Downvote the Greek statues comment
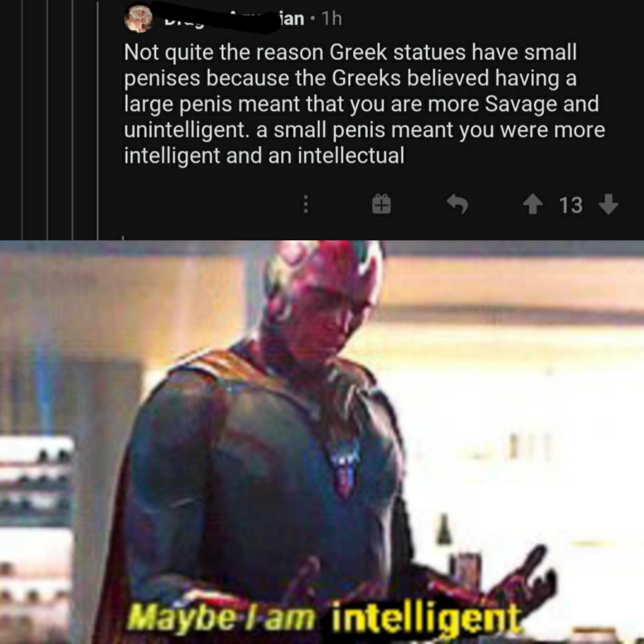The width and height of the screenshot is (644, 644). 609,204
